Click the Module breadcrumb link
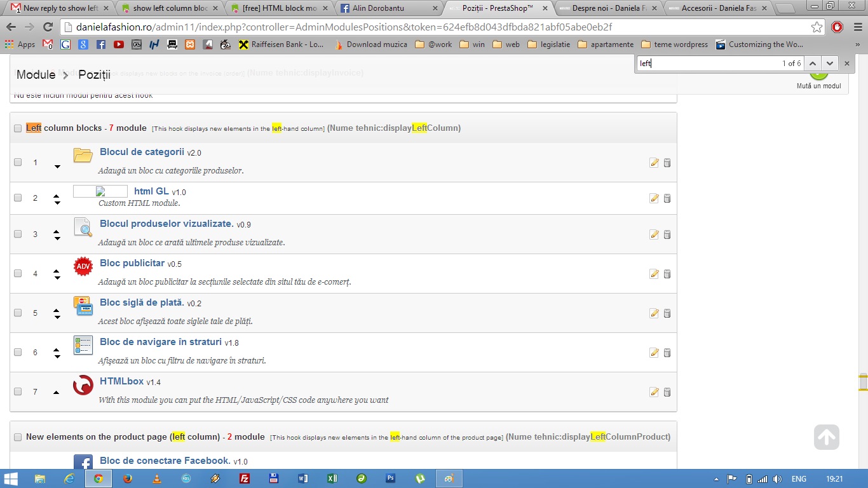The image size is (868, 488). (36, 74)
